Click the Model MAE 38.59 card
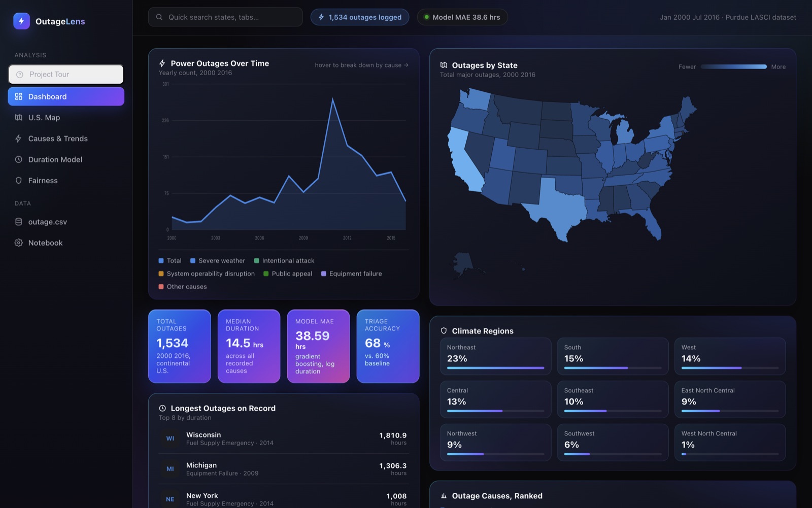812x508 pixels. 318,346
